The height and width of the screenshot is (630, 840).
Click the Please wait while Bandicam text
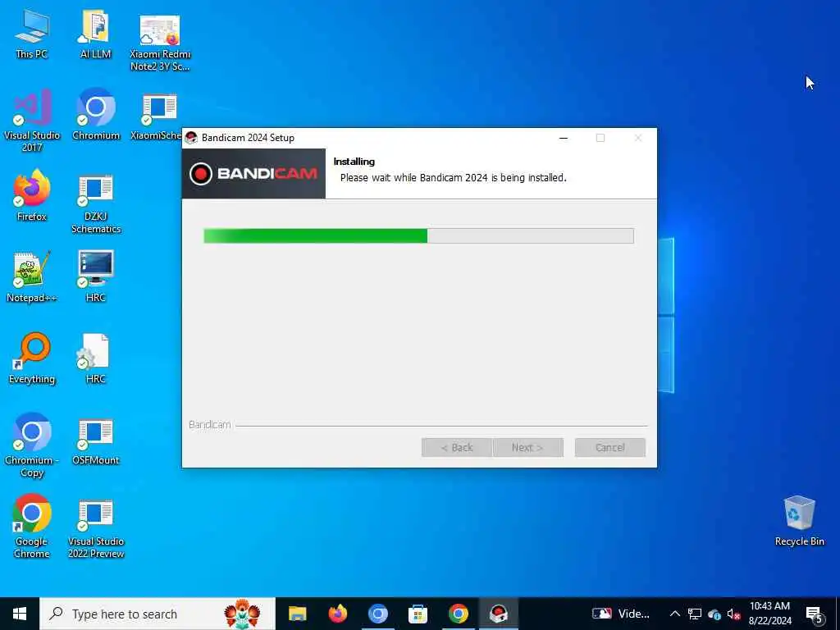pos(453,177)
